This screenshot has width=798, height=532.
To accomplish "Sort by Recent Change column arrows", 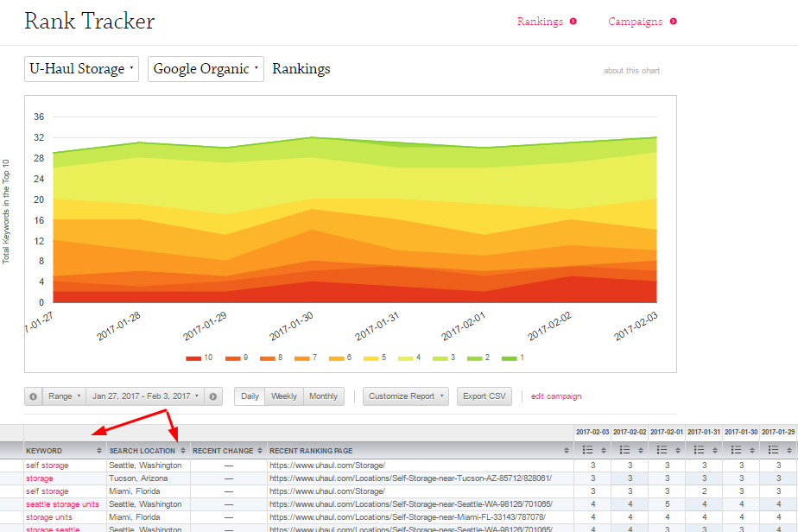I will pos(260,451).
